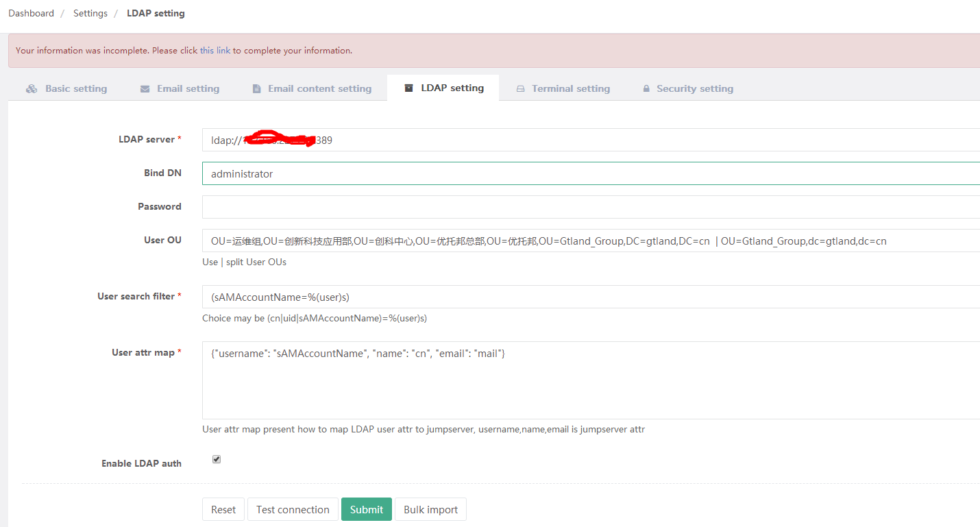Click the Security setting lock icon

click(x=646, y=88)
